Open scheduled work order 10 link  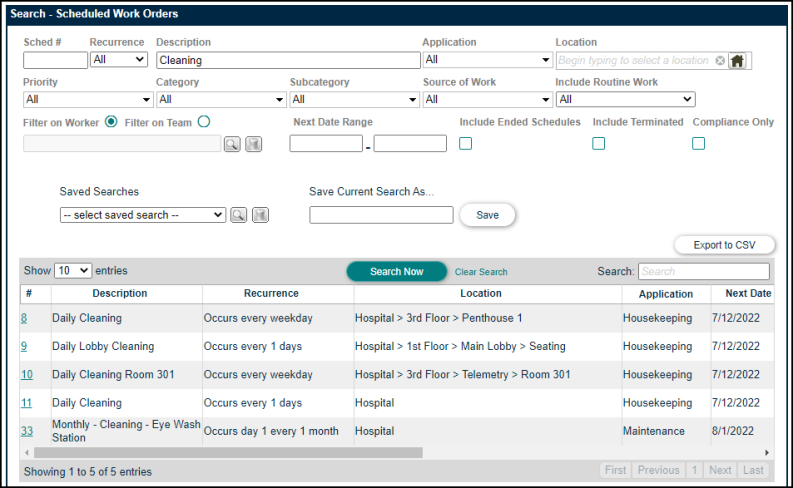(27, 375)
